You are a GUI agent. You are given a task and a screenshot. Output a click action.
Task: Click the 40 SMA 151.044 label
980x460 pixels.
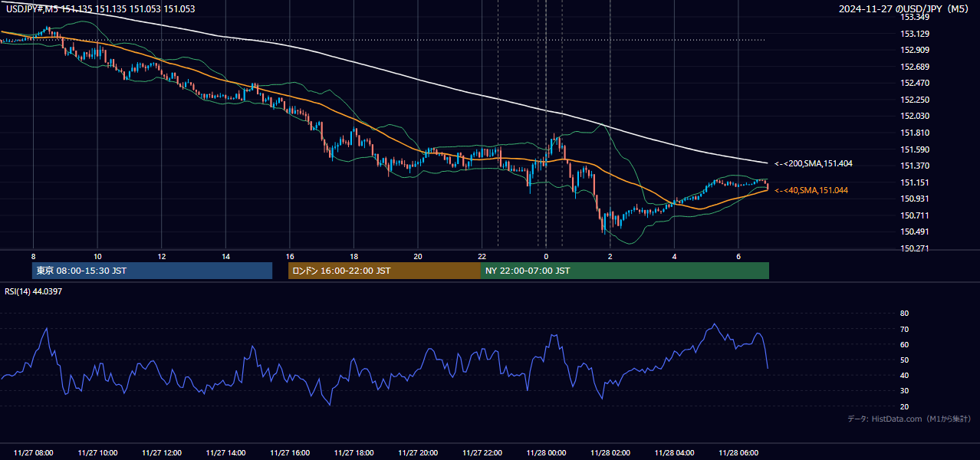pos(811,190)
